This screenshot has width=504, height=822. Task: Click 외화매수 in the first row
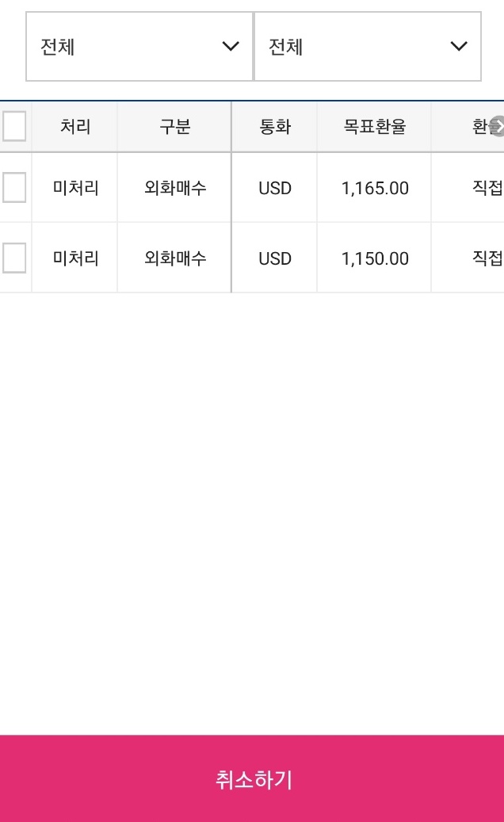coord(174,187)
